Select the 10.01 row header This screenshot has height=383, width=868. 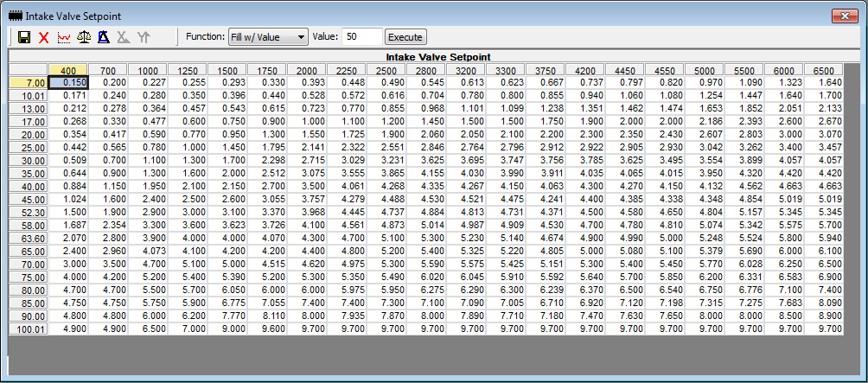(x=29, y=96)
